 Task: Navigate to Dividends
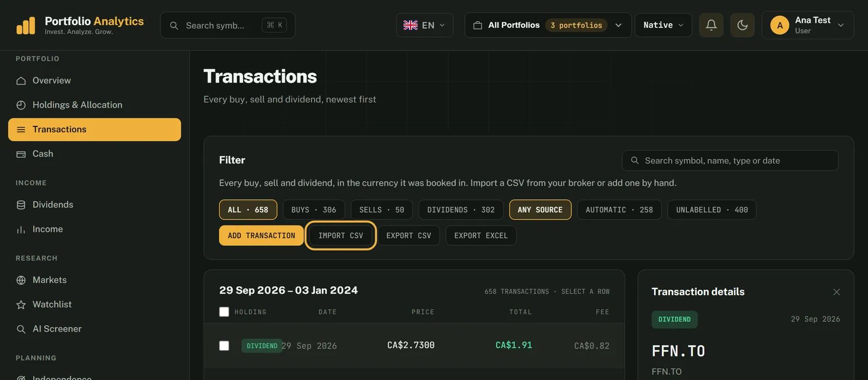pyautogui.click(x=94, y=205)
